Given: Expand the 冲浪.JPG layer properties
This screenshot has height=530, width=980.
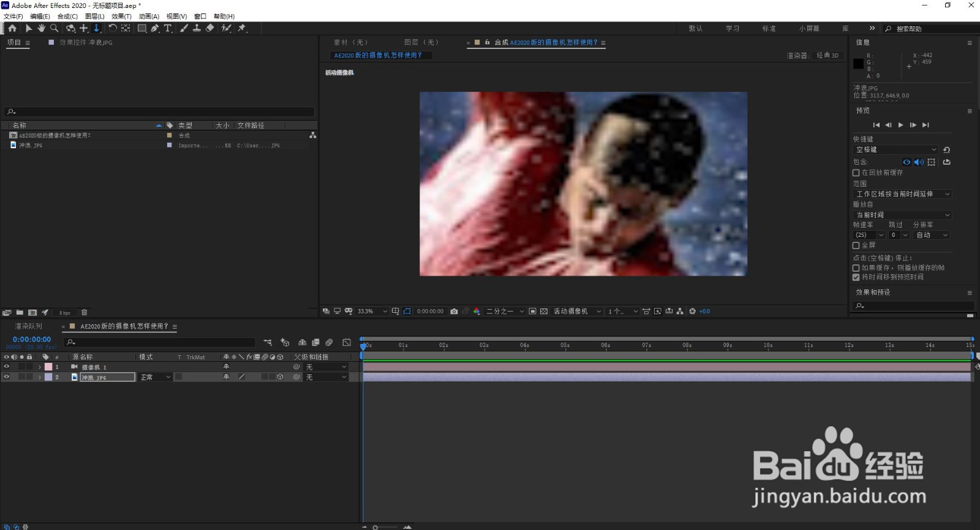Looking at the screenshot, I should (40, 378).
